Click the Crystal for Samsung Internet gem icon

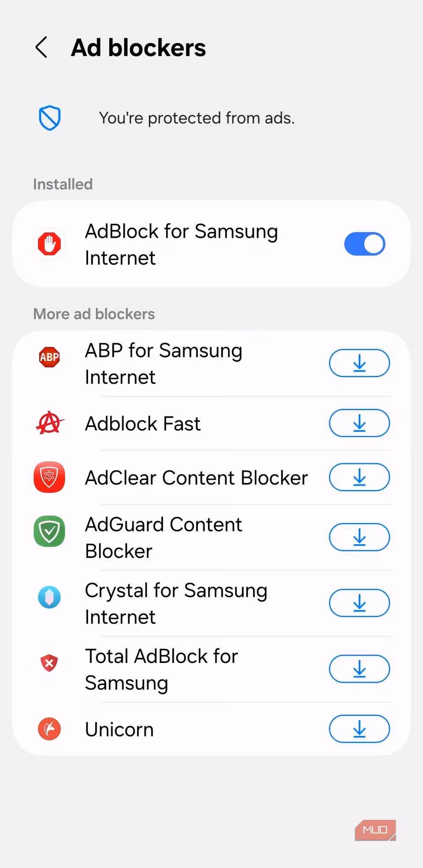49,597
